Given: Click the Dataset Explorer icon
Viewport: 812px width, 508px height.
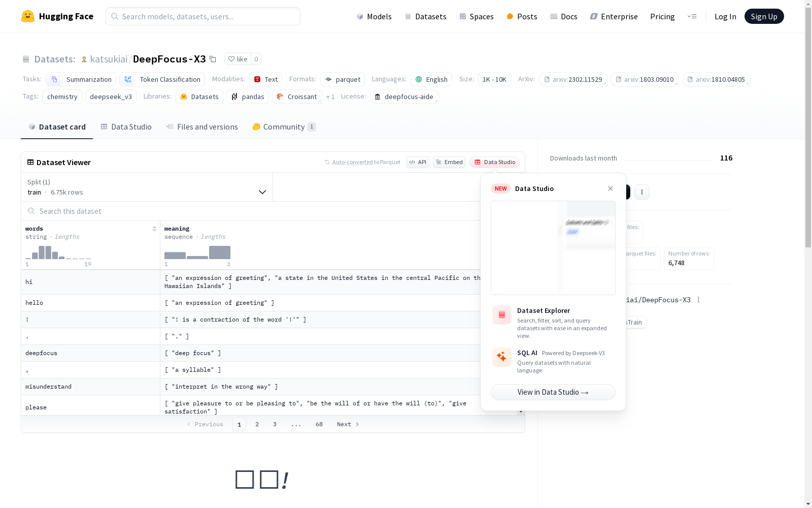Looking at the screenshot, I should pyautogui.click(x=502, y=315).
